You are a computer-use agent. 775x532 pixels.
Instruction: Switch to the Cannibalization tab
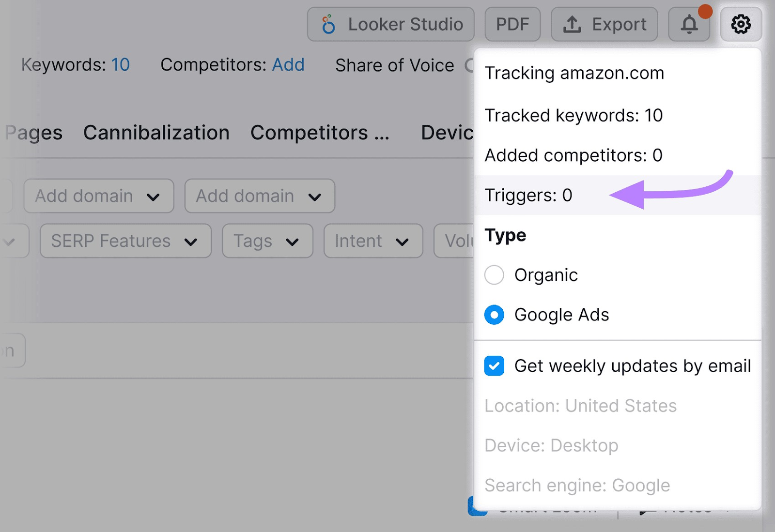[156, 133]
